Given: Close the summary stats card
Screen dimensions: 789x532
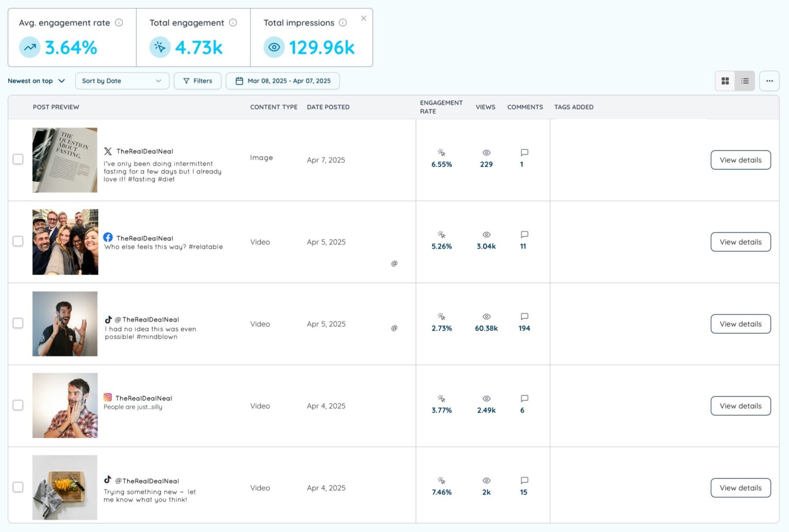Looking at the screenshot, I should [x=363, y=18].
